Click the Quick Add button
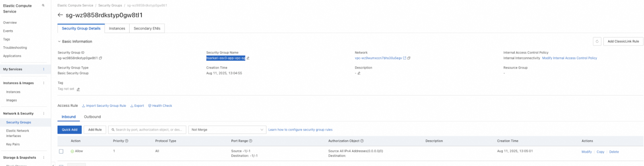 click(69, 130)
